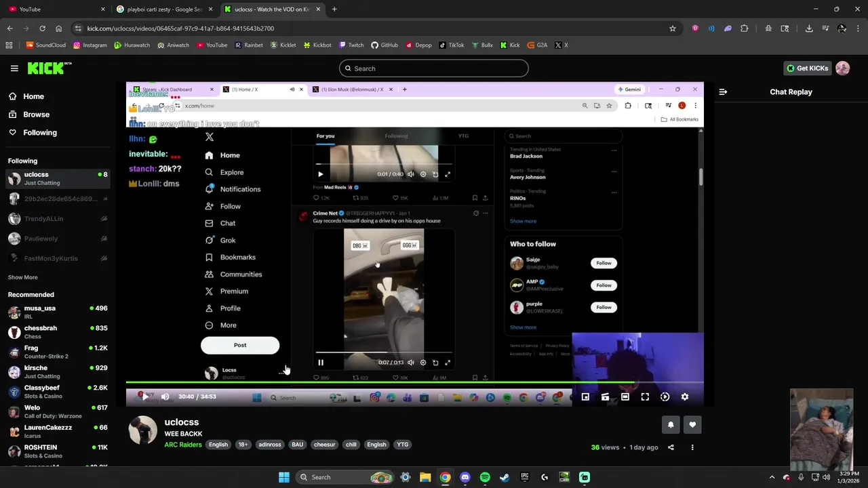The height and width of the screenshot is (488, 868).
Task: Select Pauliewoly in the Following list
Action: point(58,239)
